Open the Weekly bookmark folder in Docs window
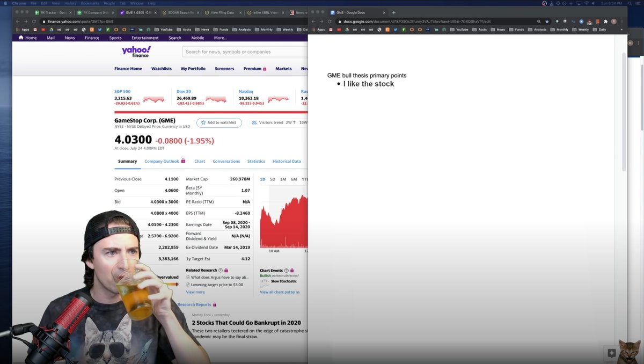644x364 pixels. tap(580, 30)
